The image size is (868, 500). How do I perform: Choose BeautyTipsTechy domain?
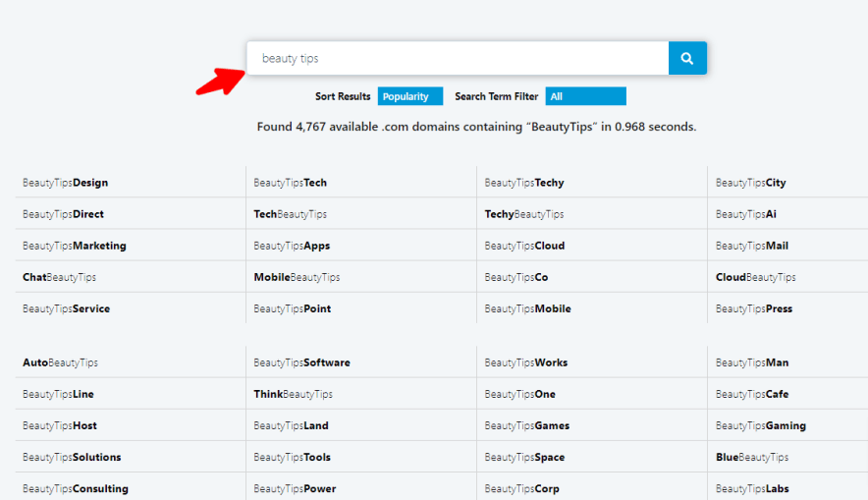pos(524,183)
